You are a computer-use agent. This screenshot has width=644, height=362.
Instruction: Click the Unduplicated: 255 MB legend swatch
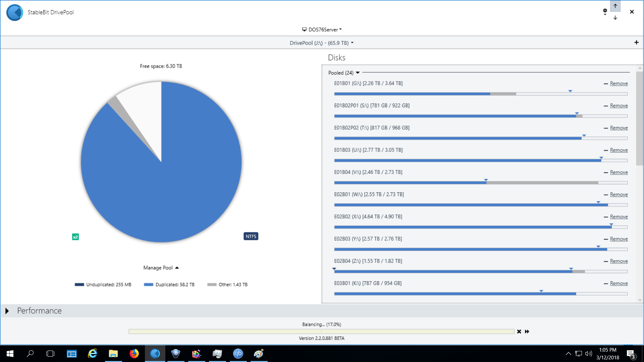pos(79,285)
